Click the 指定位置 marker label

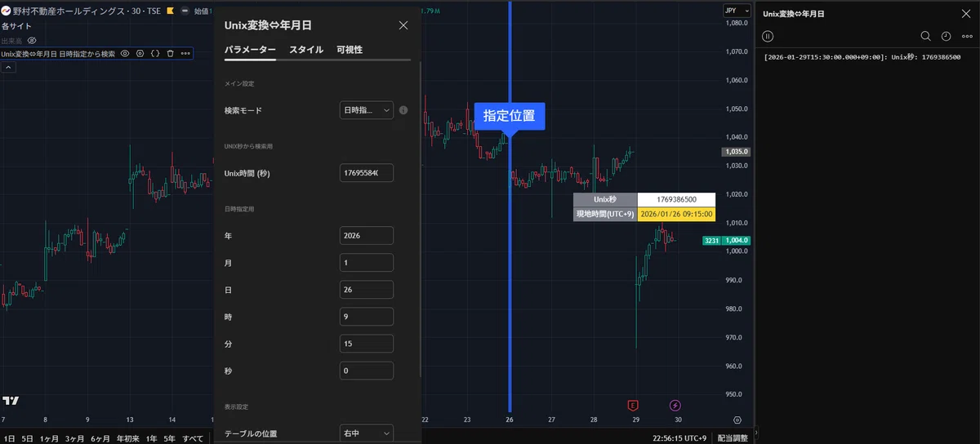pyautogui.click(x=509, y=116)
